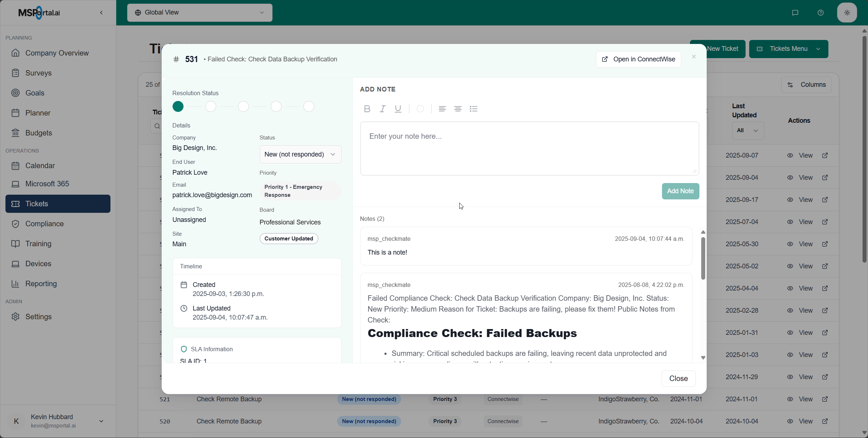Select Compliance in the sidebar
This screenshot has height=438, width=868.
(44, 224)
